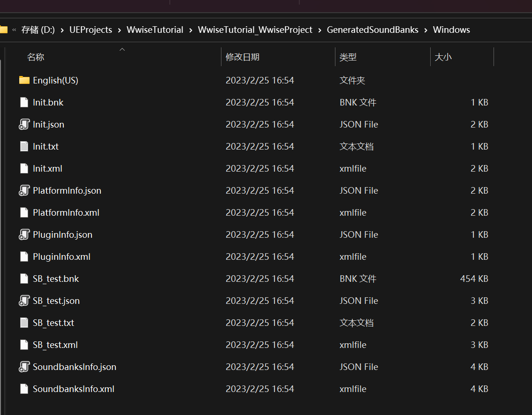Image resolution: width=532 pixels, height=415 pixels.
Task: Click the PluginInfo.xml file icon
Action: 24,257
